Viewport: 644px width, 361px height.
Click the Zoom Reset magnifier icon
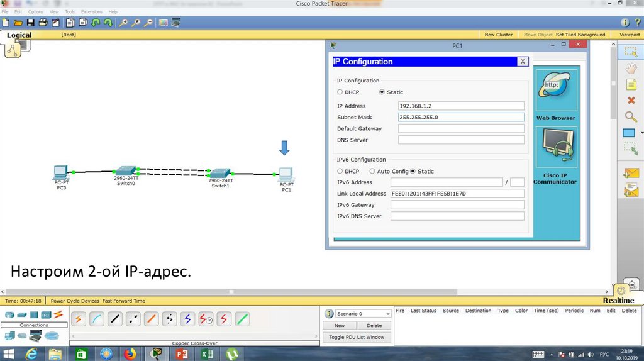point(136,23)
